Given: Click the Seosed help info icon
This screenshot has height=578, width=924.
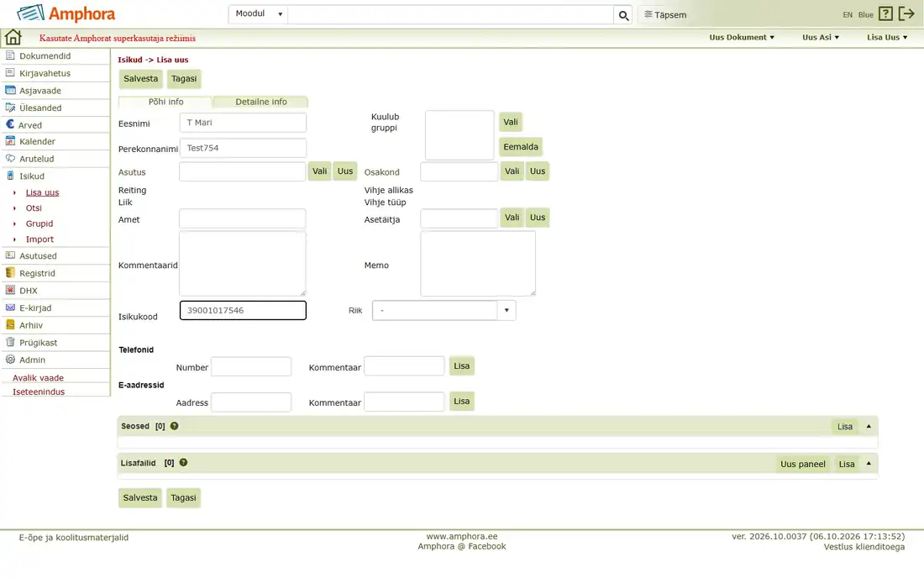Looking at the screenshot, I should click(x=175, y=426).
